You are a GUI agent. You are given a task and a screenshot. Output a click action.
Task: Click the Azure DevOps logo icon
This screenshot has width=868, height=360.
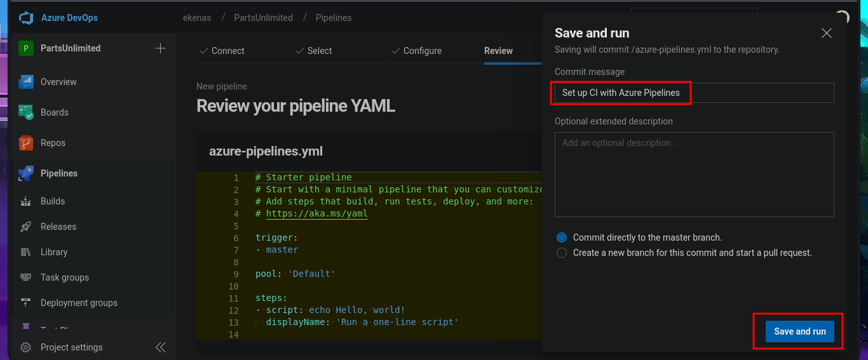click(26, 18)
